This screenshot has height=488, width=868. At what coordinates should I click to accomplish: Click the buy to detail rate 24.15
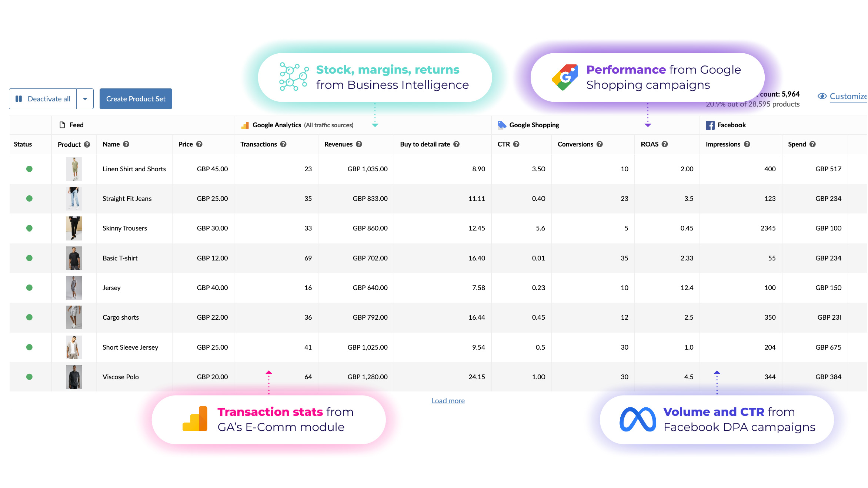tap(477, 377)
